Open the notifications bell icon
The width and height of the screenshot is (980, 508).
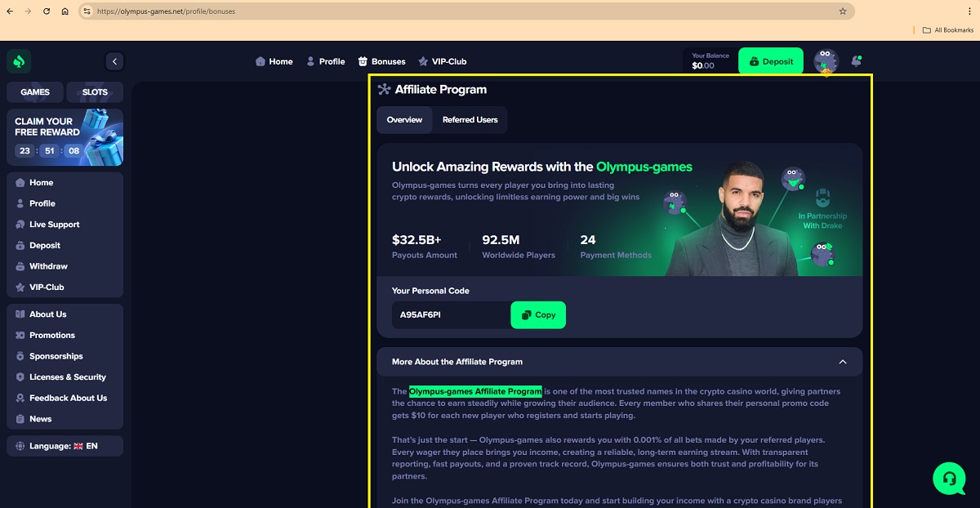(x=856, y=61)
